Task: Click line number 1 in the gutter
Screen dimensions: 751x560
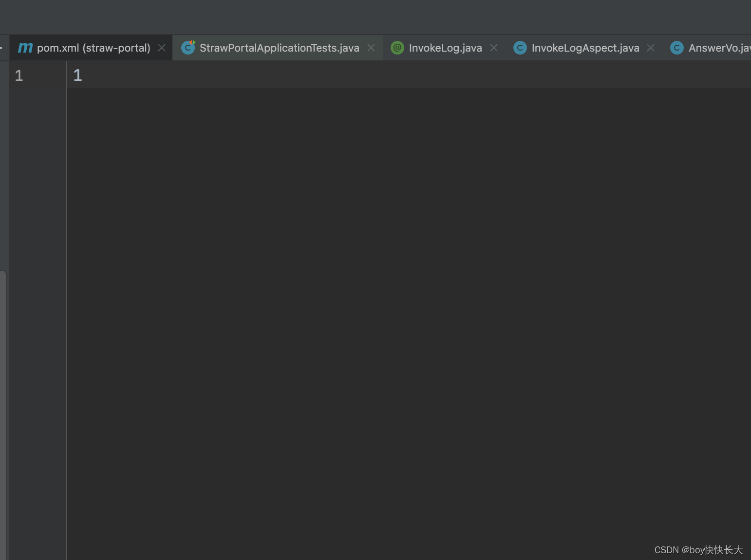Action: pos(19,75)
